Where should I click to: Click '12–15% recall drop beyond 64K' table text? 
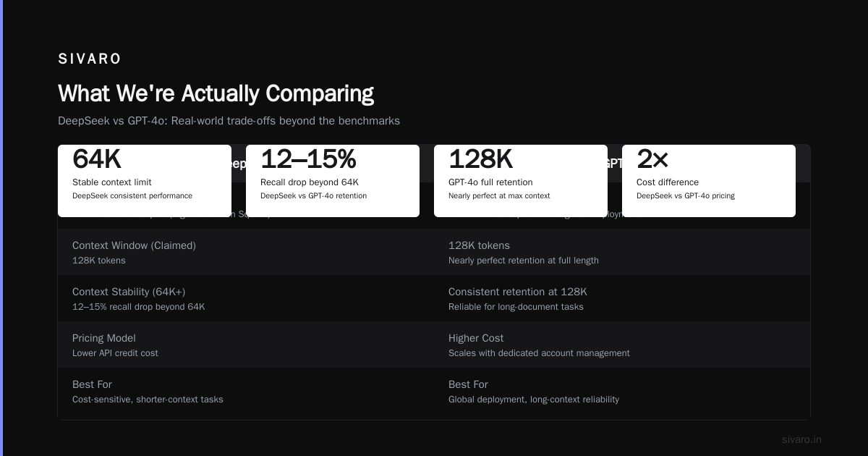click(x=139, y=307)
